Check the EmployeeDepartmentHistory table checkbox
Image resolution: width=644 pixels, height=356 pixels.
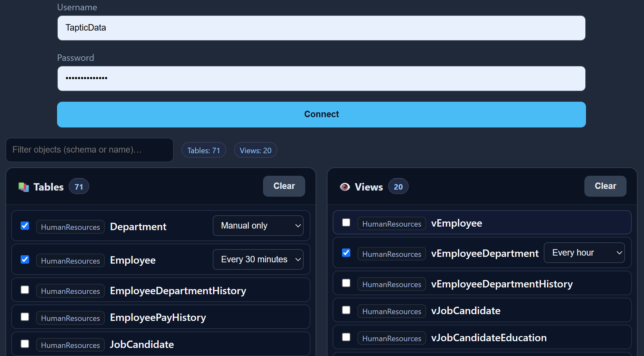[x=25, y=290]
